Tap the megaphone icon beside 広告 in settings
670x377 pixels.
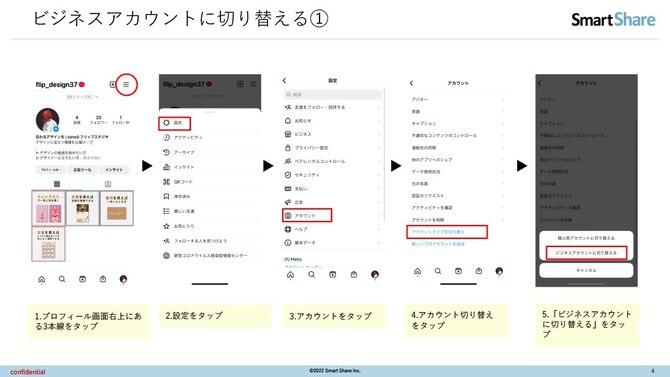(288, 202)
